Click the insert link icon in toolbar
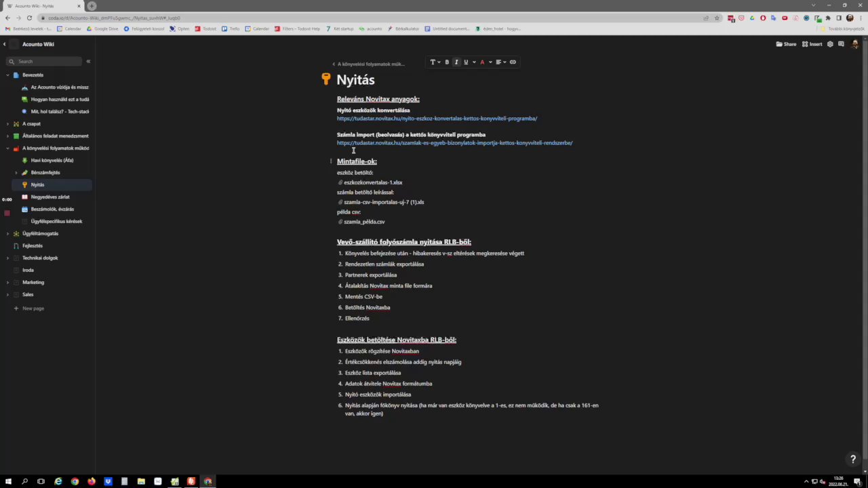 coord(513,62)
